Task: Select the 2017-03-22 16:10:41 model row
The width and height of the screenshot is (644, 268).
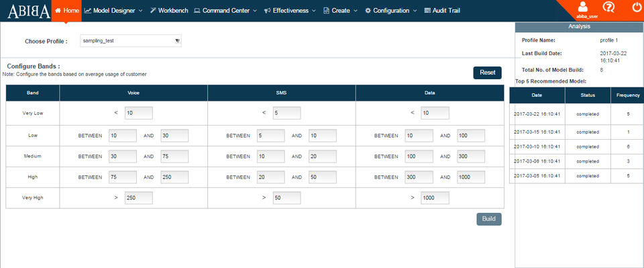Action: [577, 114]
